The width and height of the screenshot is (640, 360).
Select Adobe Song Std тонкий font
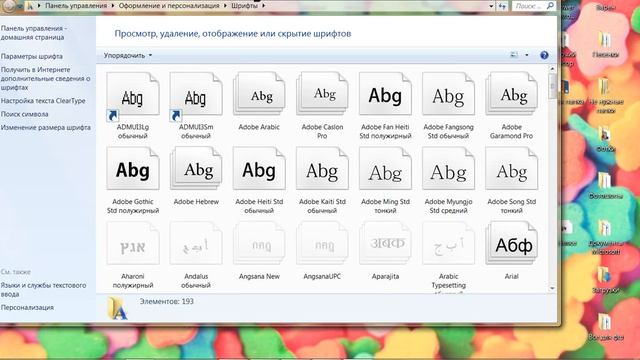click(511, 169)
